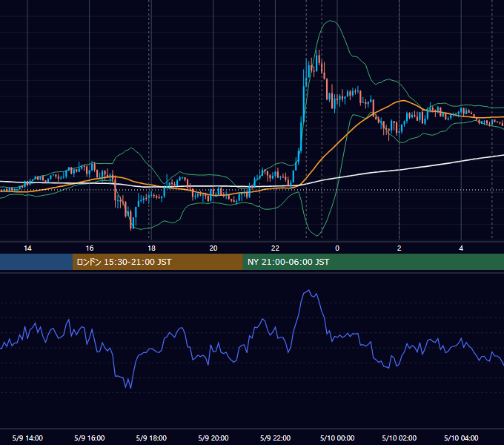The height and width of the screenshot is (445, 504).
Task: Click the 5/9 18:00 time label
Action: tap(151, 438)
